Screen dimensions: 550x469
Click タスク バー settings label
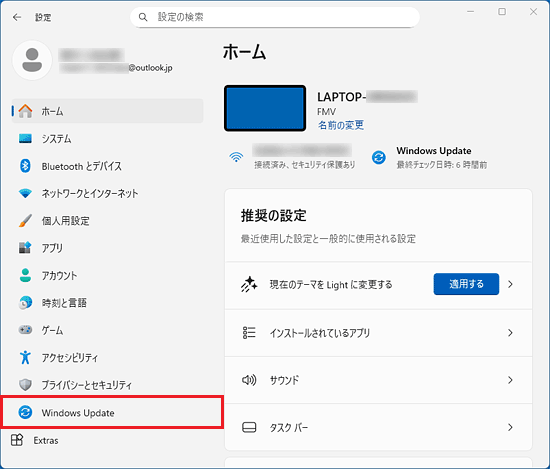click(x=288, y=428)
